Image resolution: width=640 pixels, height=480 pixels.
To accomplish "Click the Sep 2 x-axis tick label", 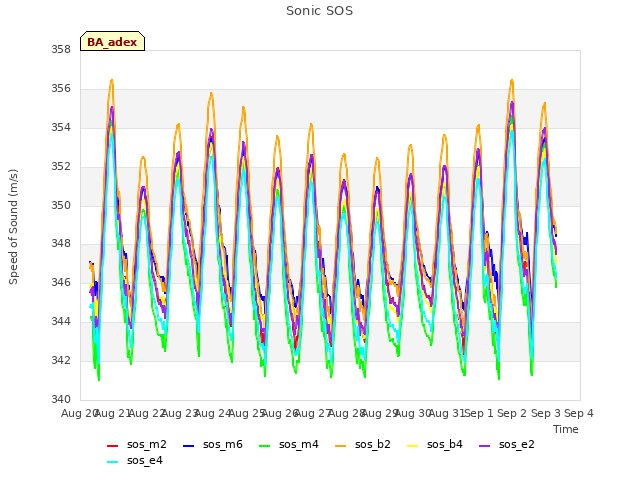I will [512, 413].
